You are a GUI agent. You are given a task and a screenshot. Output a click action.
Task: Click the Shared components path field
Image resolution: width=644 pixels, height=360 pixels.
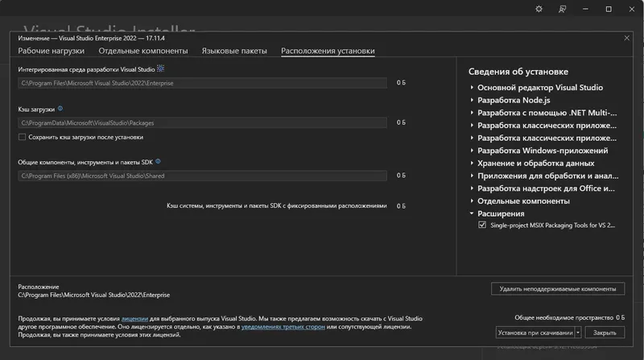(x=203, y=176)
